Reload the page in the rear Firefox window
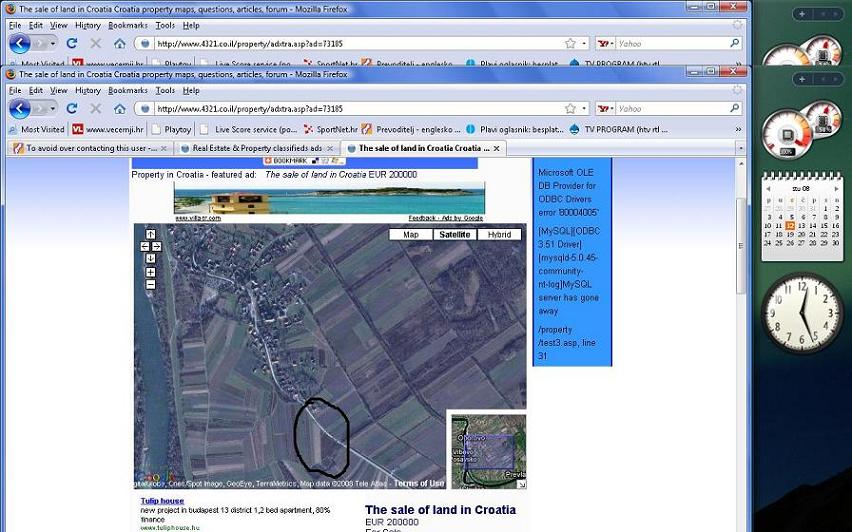Screen dimensions: 852x532 click(72, 43)
